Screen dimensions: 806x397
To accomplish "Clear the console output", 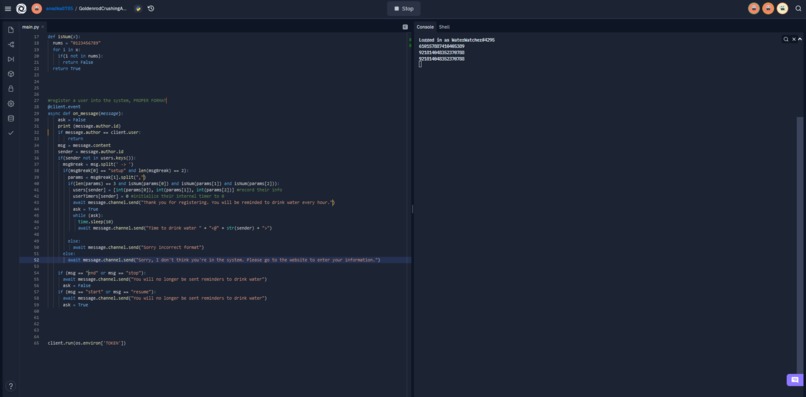I will 794,39.
